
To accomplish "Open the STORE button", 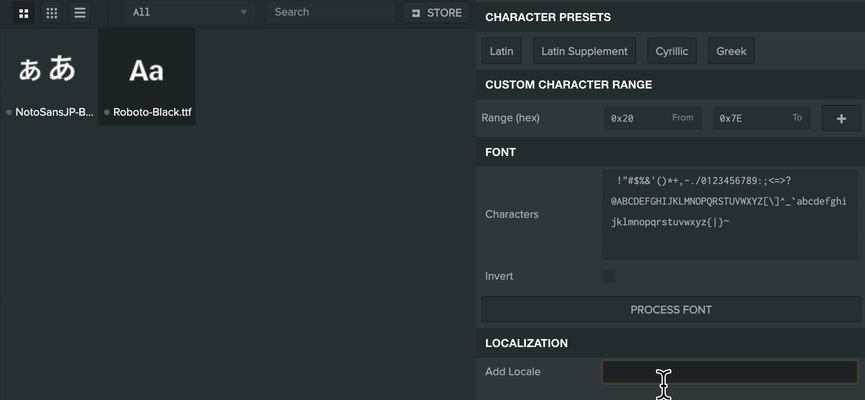I will click(x=436, y=13).
